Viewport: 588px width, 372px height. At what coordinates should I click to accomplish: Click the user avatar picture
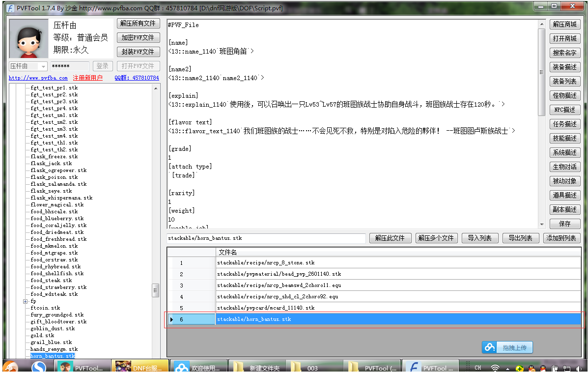[x=28, y=39]
